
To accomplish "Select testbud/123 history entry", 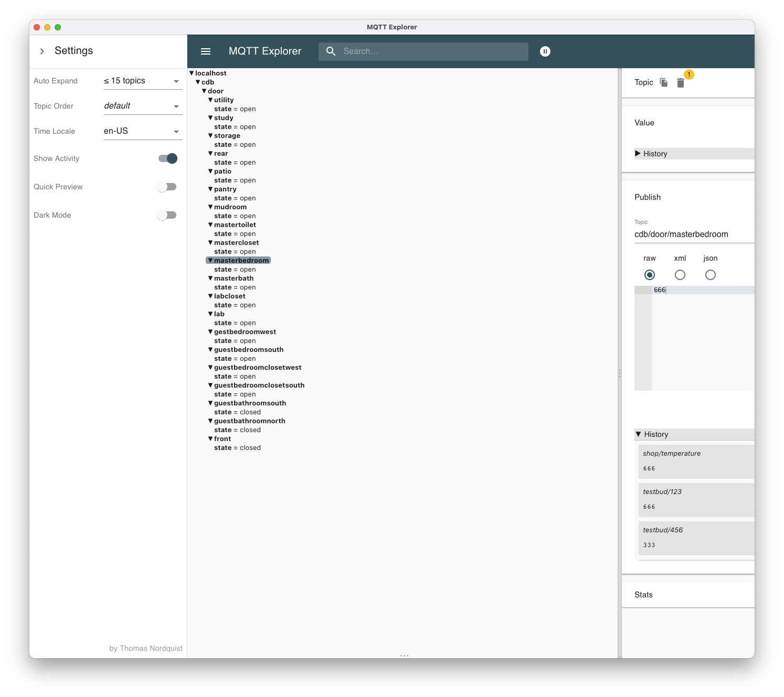I will pyautogui.click(x=696, y=500).
